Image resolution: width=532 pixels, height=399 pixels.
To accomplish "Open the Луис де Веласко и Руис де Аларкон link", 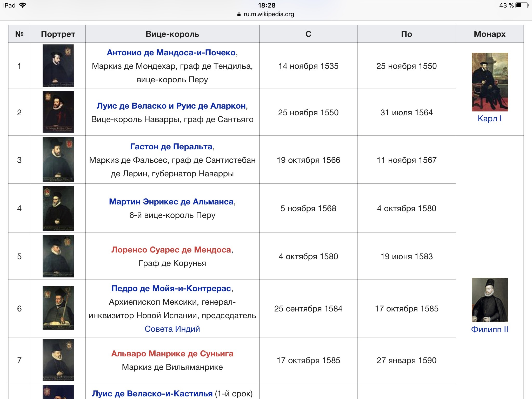I will click(171, 106).
